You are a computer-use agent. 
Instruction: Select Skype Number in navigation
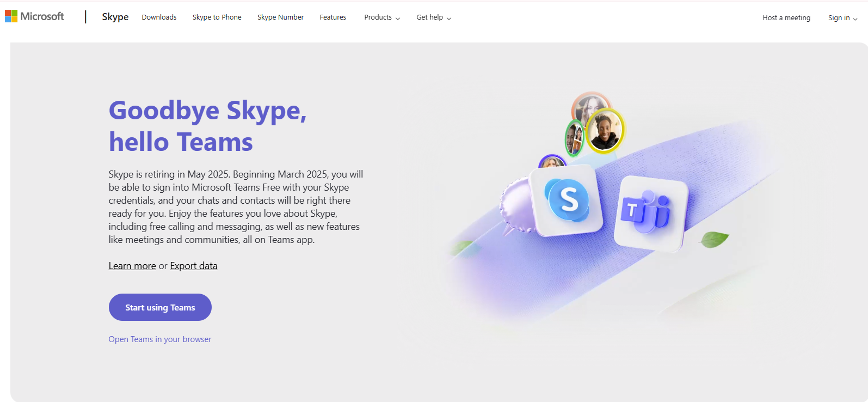[280, 17]
